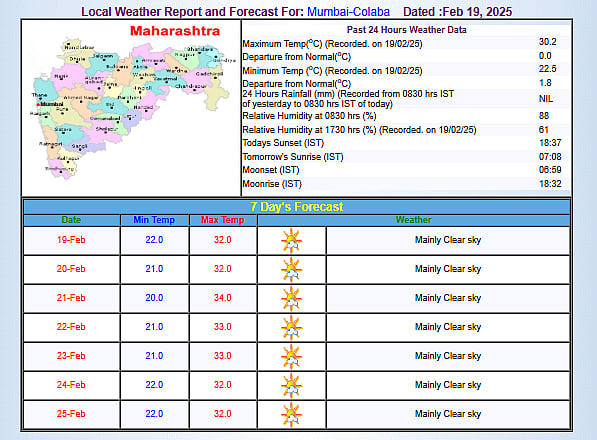Viewport: 597px width, 440px height.
Task: Select the 22-Feb date cell
Action: pyautogui.click(x=71, y=327)
